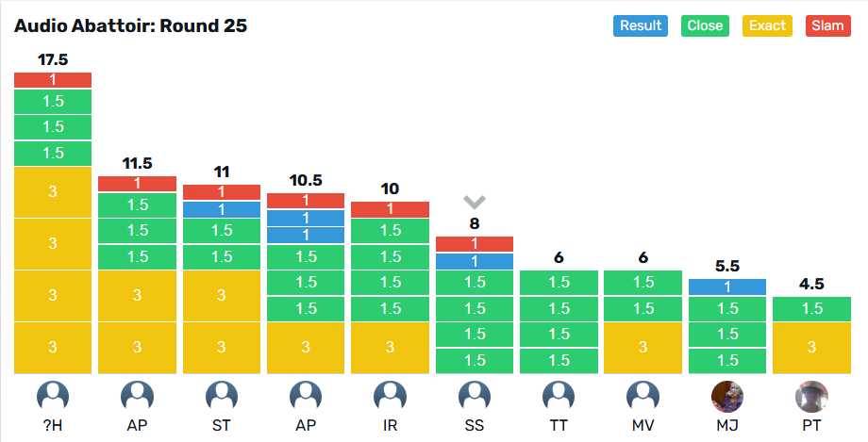Viewport: 868px width, 442px height.
Task: Click the yellow Exact segment on PT's bar
Action: click(811, 347)
